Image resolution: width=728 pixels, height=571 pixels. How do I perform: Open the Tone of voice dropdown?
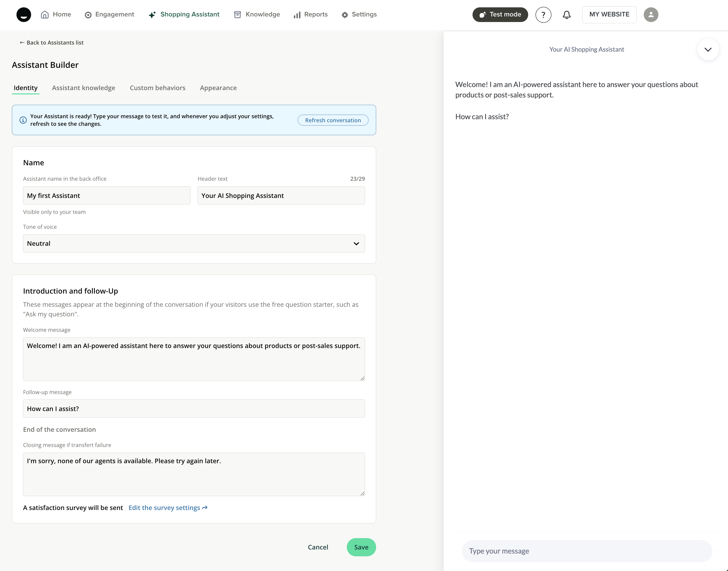tap(194, 243)
